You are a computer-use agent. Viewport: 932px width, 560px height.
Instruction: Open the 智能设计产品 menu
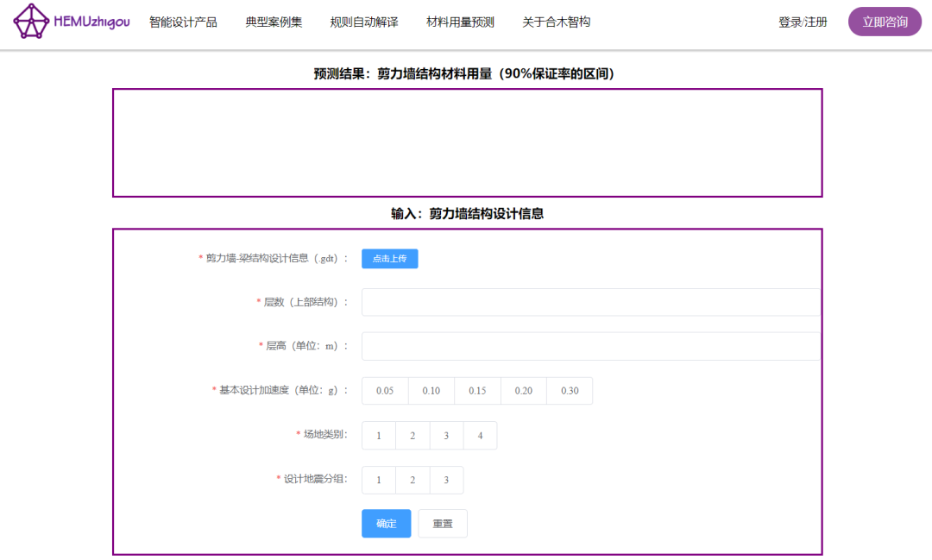[183, 22]
